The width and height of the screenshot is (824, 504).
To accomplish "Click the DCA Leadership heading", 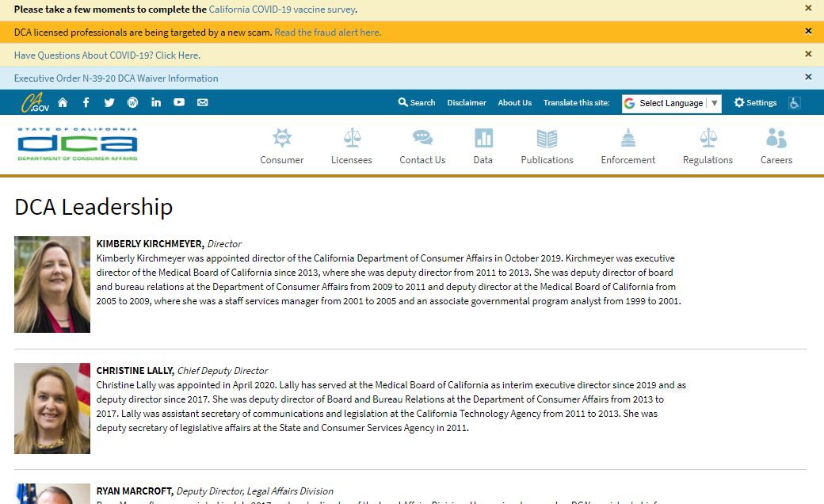I will click(93, 207).
